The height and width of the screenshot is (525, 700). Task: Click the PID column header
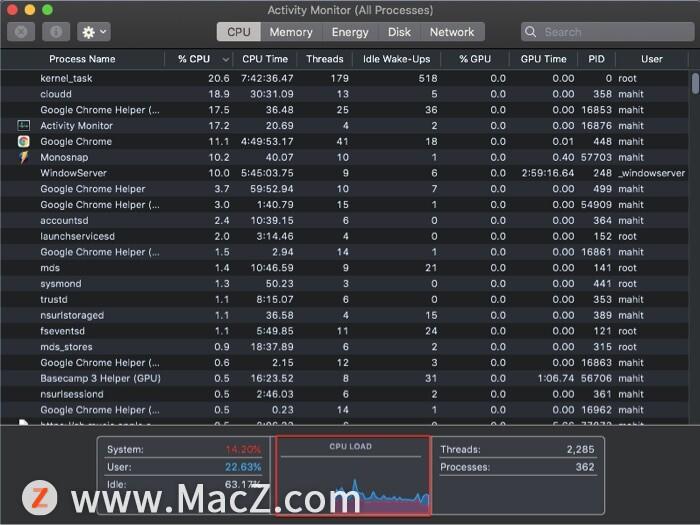[x=598, y=59]
